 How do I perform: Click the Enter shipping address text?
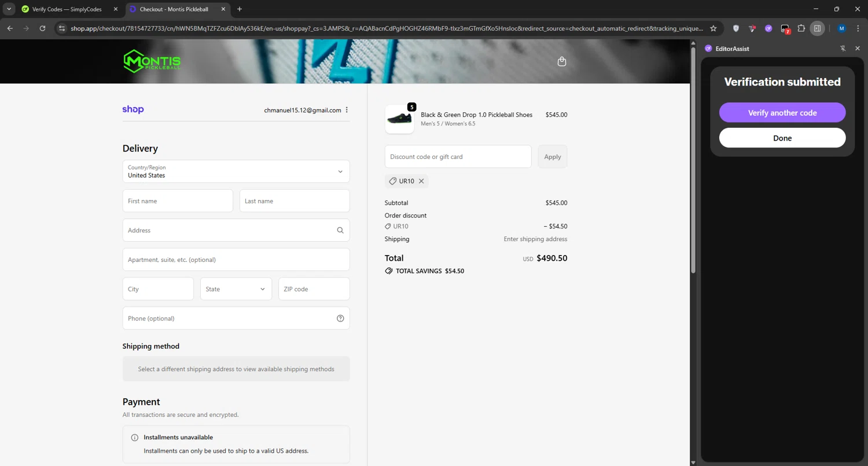click(535, 239)
